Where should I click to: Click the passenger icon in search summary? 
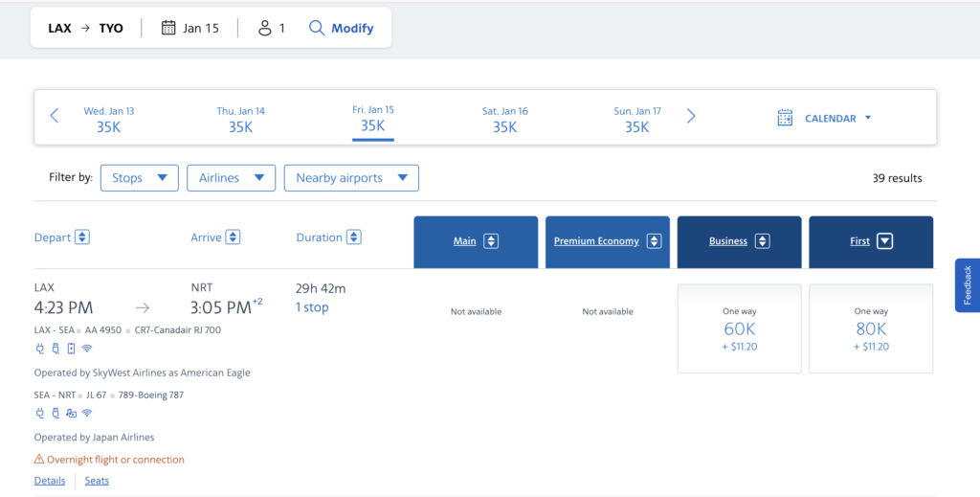[265, 28]
